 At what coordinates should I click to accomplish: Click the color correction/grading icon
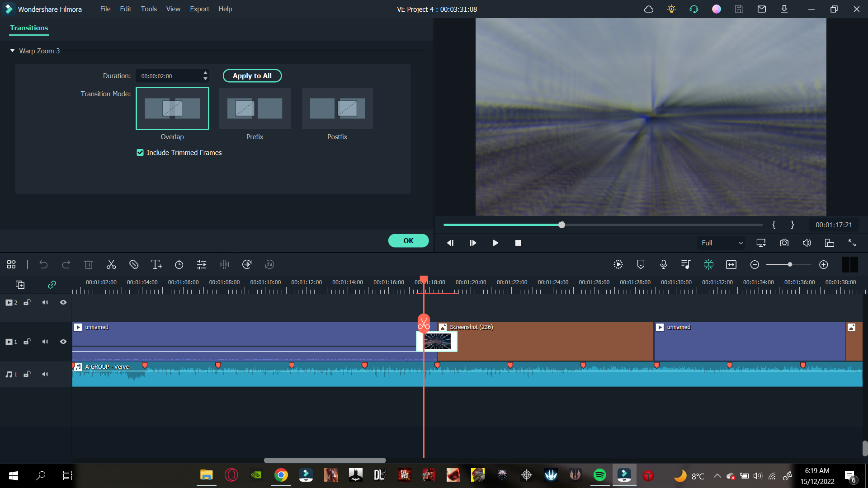coord(201,264)
